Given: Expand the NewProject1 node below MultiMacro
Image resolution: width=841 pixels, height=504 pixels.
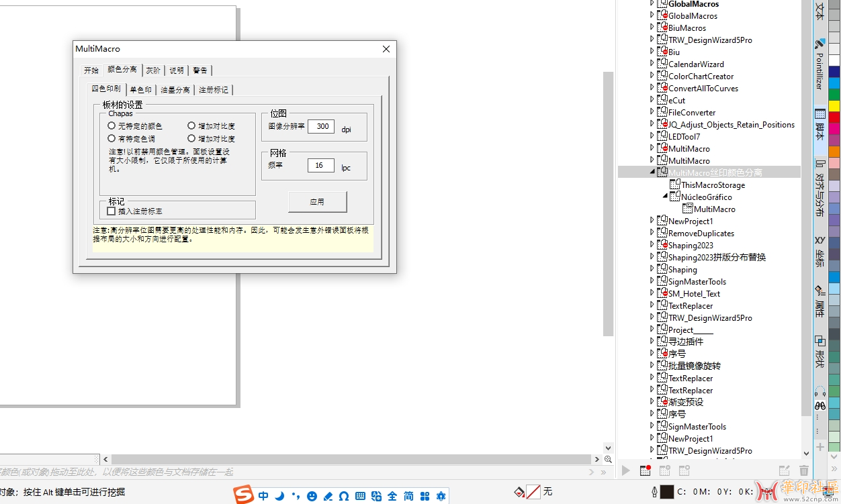Looking at the screenshot, I should (x=652, y=221).
